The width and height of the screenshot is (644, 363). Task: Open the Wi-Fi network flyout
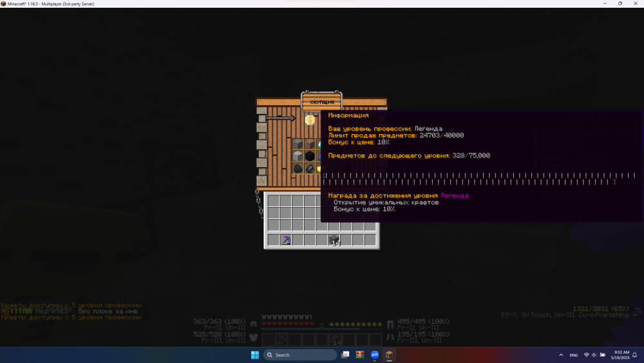coord(587,355)
